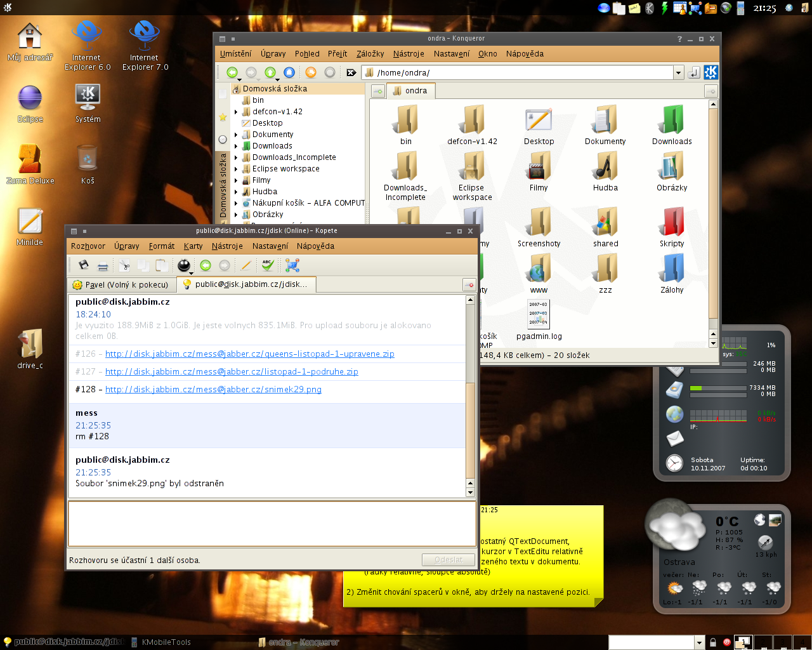Click Konqueror's green Up arrow button
This screenshot has width=812, height=650.
[x=270, y=72]
